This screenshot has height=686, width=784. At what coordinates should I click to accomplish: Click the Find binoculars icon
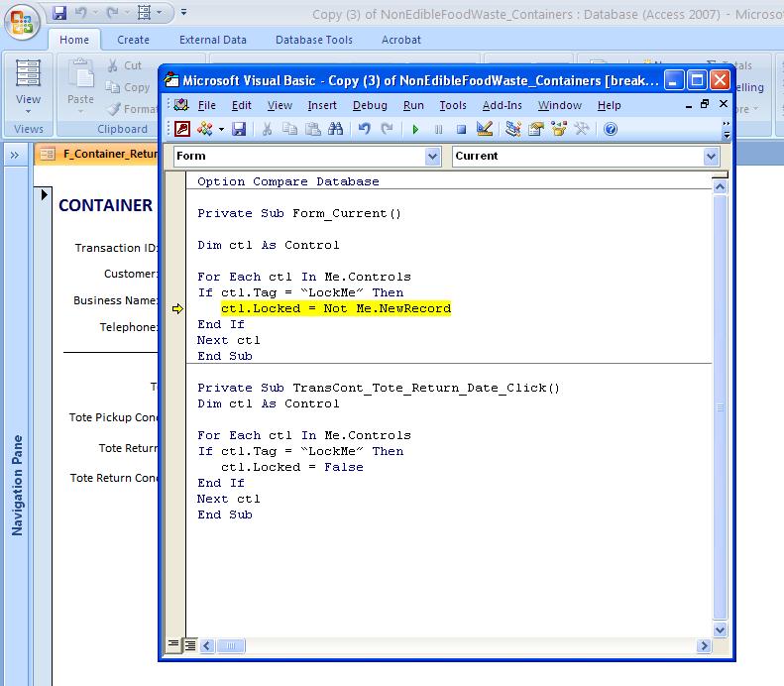335,130
